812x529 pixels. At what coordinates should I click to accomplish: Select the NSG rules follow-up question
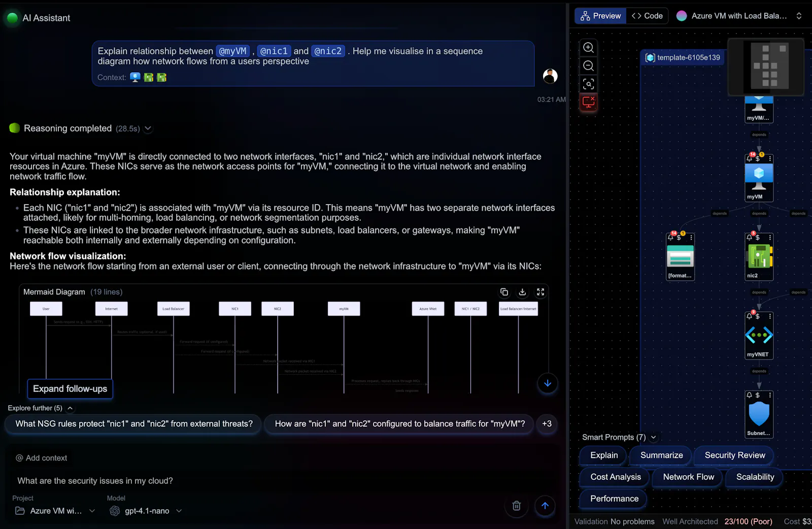pos(134,424)
